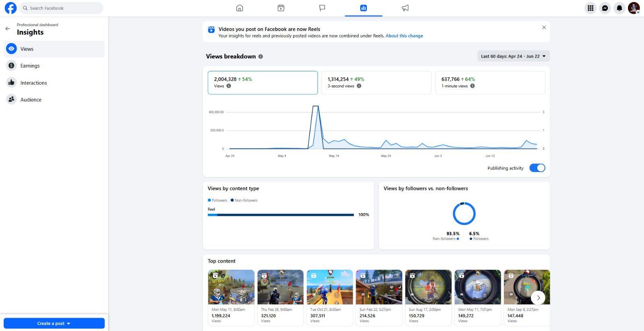Click the Views by content type heading
The height and width of the screenshot is (331, 644).
[x=233, y=188]
